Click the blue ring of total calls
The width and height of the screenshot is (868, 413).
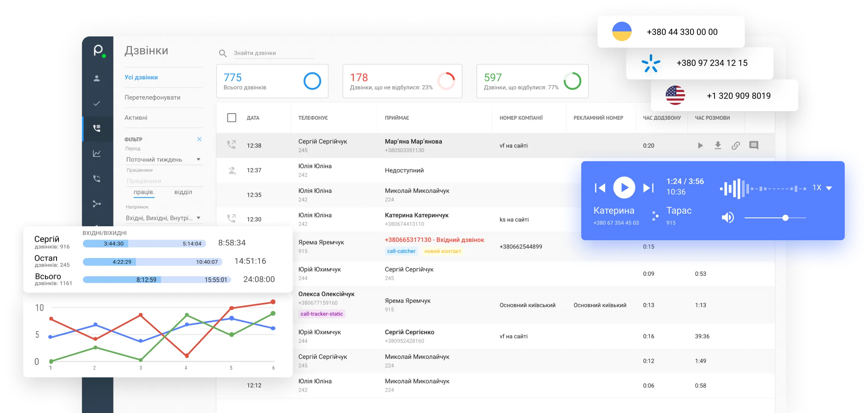312,81
